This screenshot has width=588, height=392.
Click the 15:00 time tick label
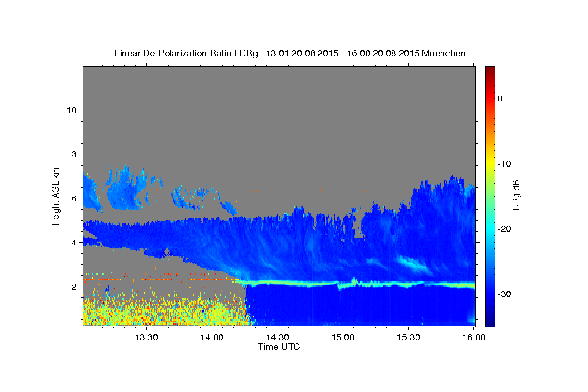pyautogui.click(x=343, y=338)
